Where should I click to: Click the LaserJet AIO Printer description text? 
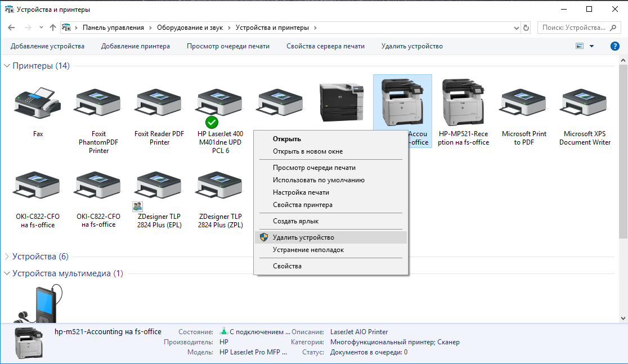point(359,332)
